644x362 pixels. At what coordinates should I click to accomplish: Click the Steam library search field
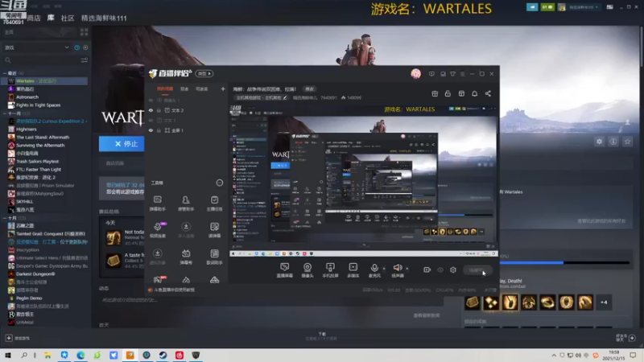41,60
